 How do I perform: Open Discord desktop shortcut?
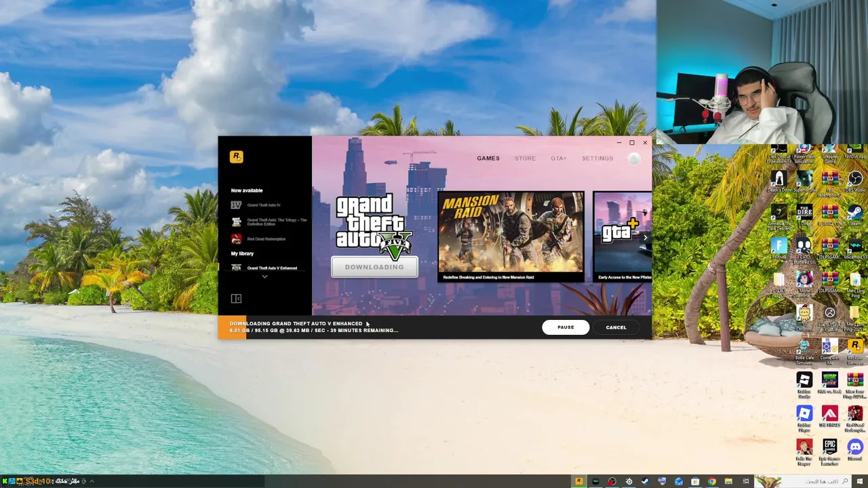coord(855,449)
